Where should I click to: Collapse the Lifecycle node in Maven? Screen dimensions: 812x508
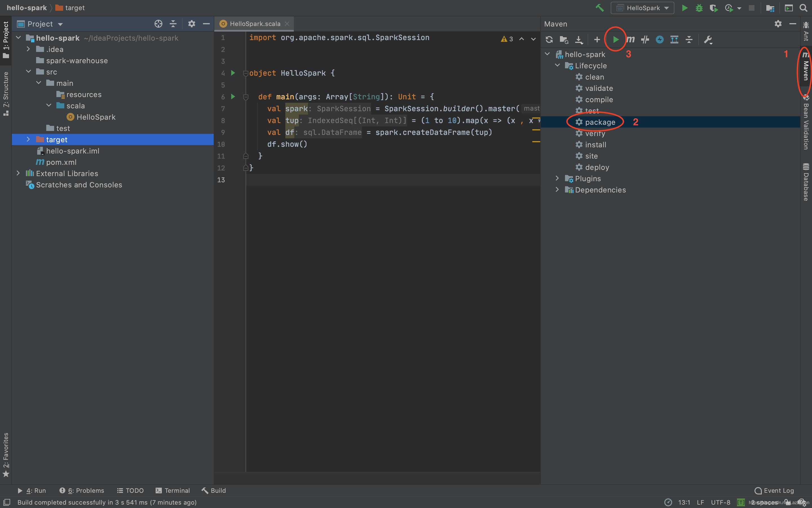coord(557,65)
